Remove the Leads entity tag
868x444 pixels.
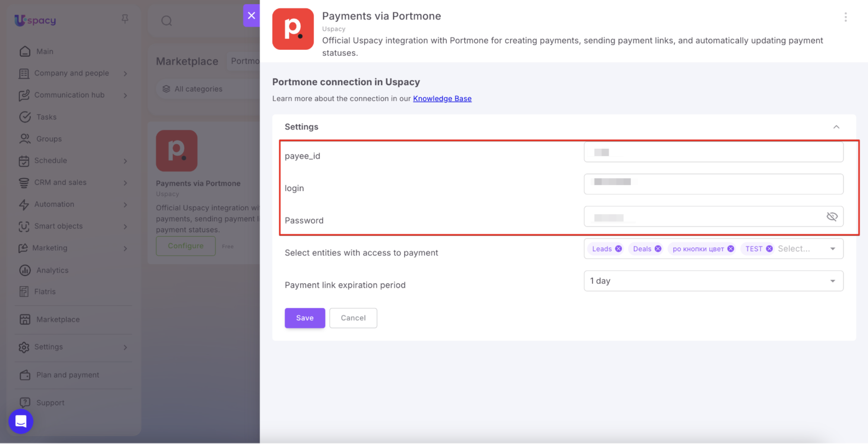(x=618, y=249)
